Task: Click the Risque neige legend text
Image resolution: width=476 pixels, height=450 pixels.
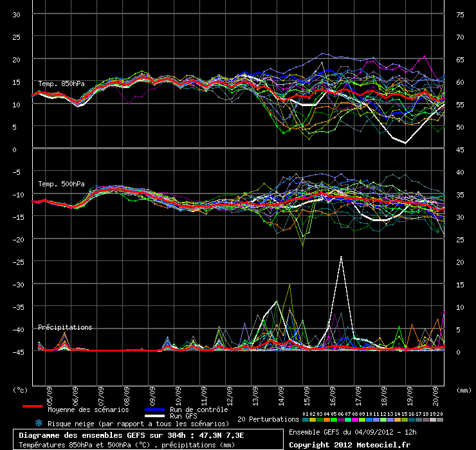Action: pyautogui.click(x=138, y=424)
